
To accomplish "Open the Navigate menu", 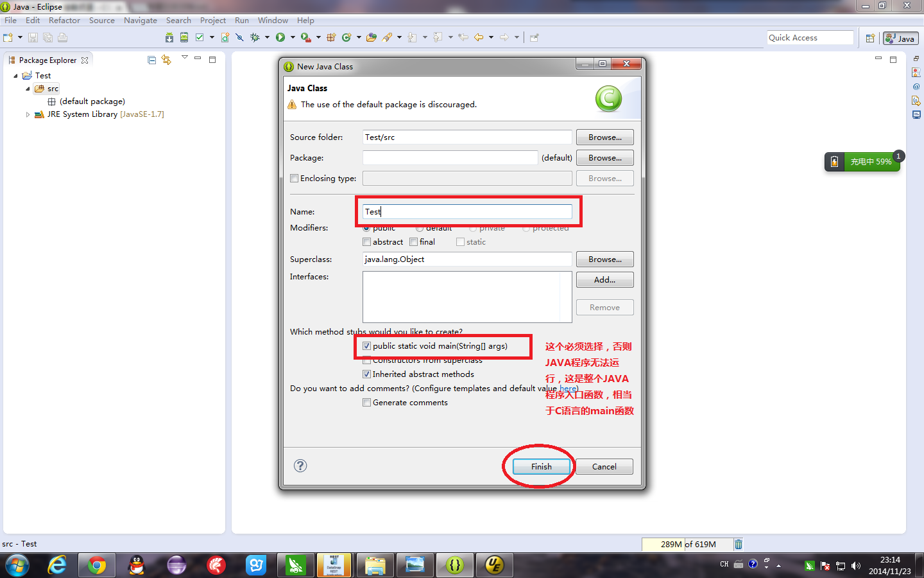I will (141, 21).
